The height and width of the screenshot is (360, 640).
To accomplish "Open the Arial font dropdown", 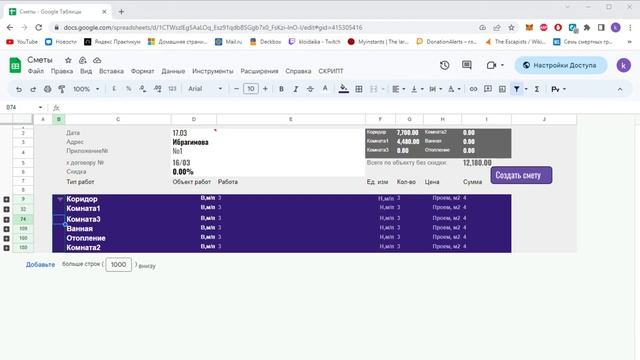I will [x=205, y=89].
